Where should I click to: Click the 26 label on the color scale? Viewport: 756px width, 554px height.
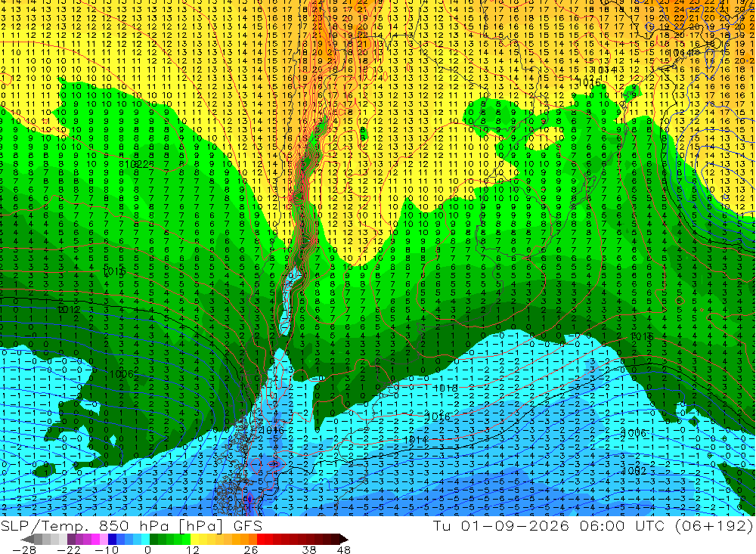pos(251,549)
